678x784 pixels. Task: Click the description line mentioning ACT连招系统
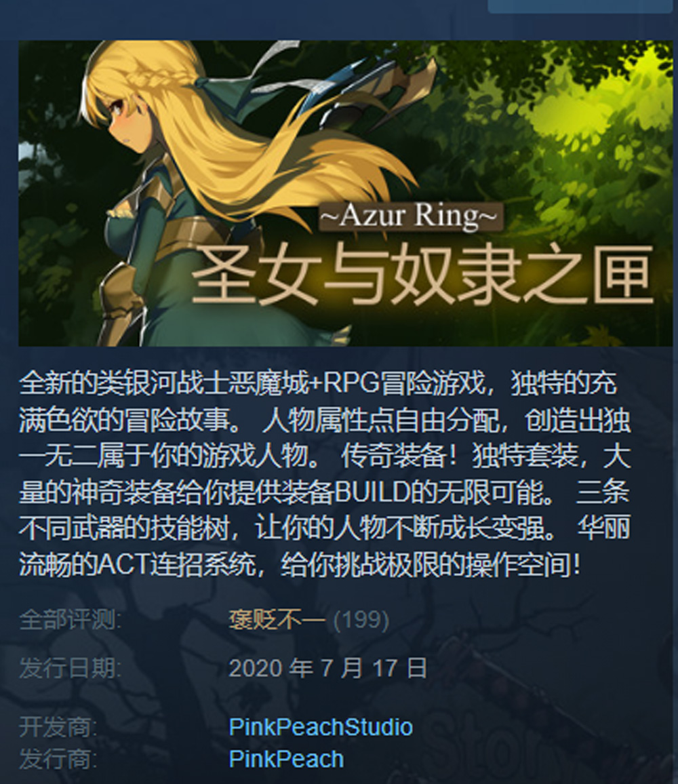tap(300, 564)
